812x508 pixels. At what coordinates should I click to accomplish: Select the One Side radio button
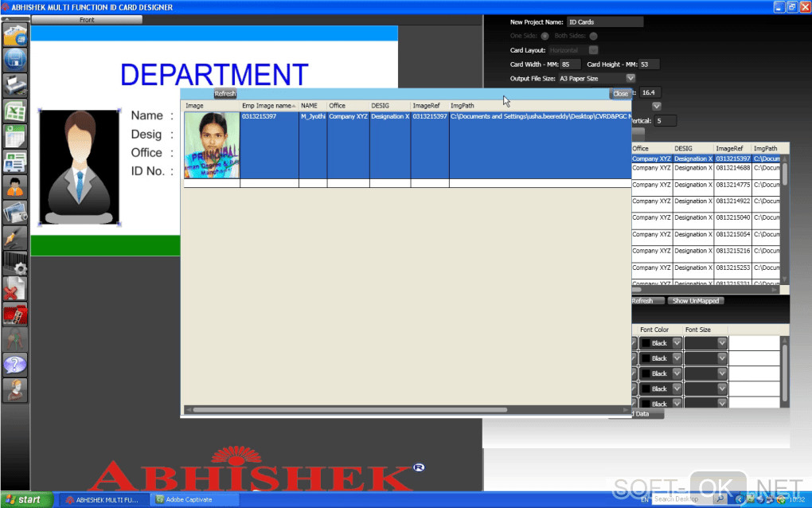545,37
